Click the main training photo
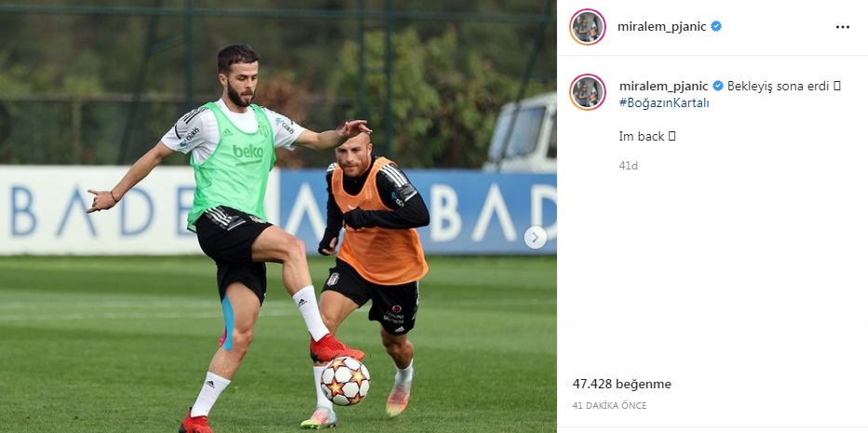The image size is (868, 433). click(278, 216)
